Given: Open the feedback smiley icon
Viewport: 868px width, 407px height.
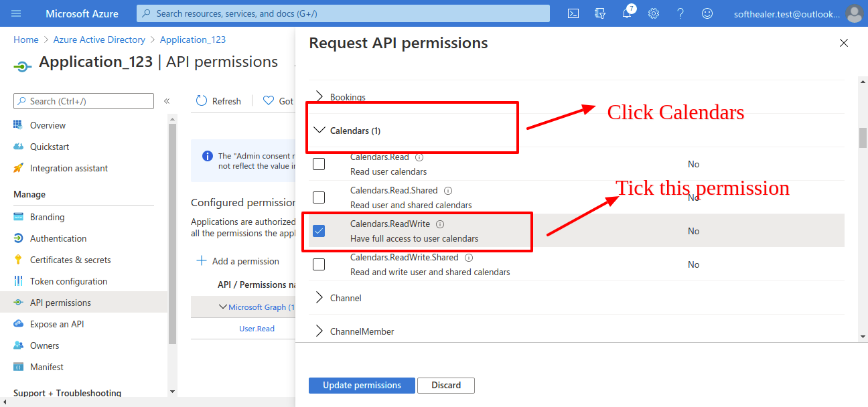Looking at the screenshot, I should (707, 13).
